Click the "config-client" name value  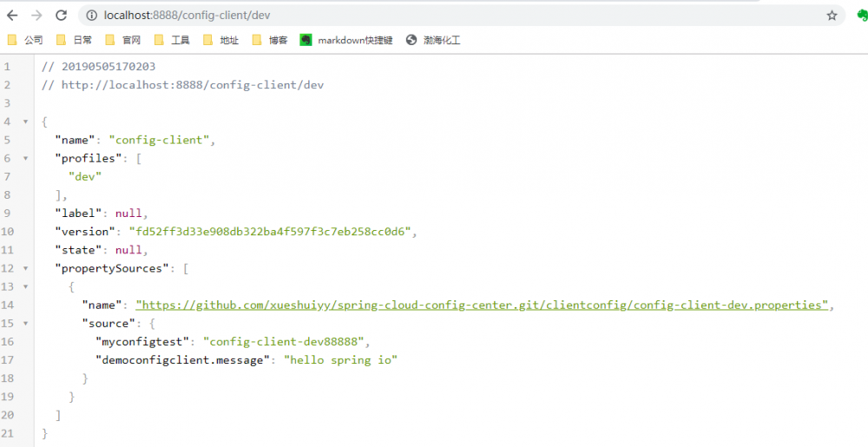(159, 140)
